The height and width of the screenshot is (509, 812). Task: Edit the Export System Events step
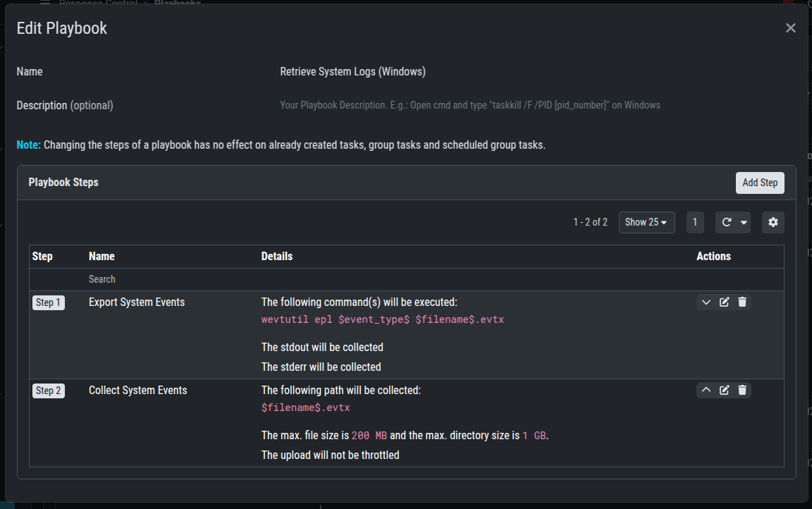pos(724,302)
